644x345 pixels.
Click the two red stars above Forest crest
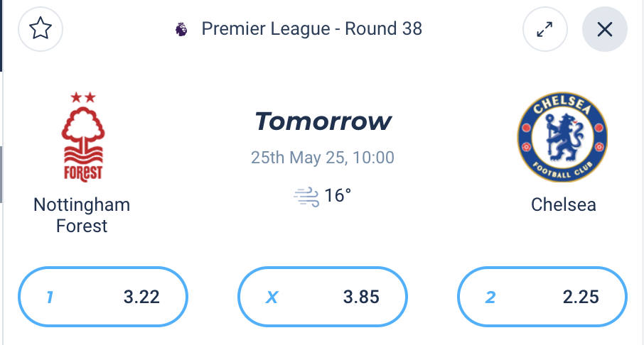(83, 97)
